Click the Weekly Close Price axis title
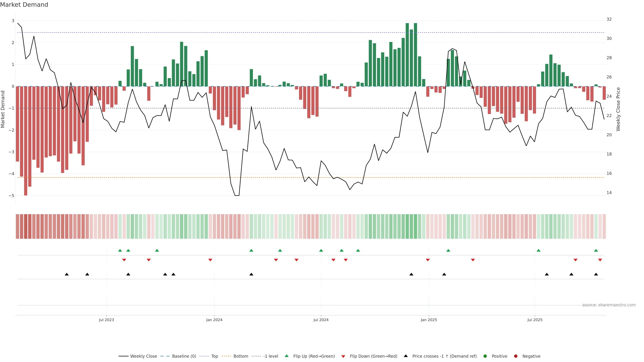This screenshot has height=362, width=644. tap(618, 109)
